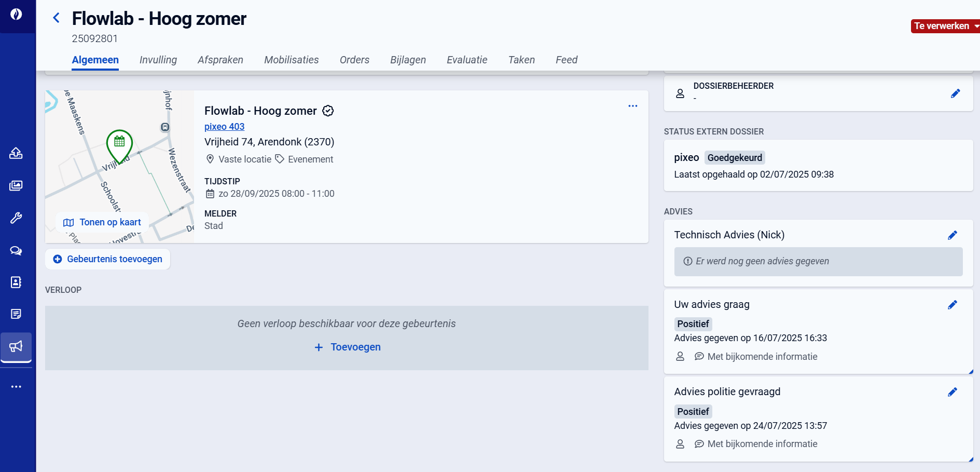Click Gebeurtenis toevoegen button
980x472 pixels.
(x=108, y=259)
